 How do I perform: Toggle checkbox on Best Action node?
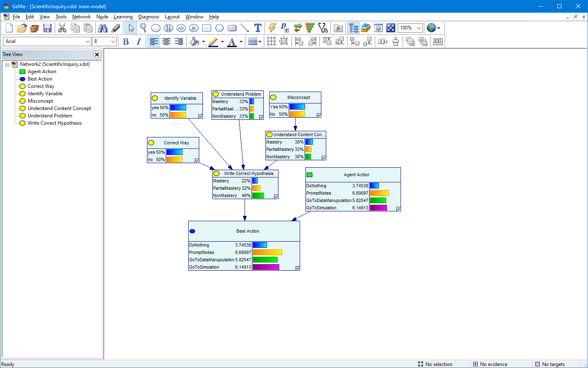298,268
